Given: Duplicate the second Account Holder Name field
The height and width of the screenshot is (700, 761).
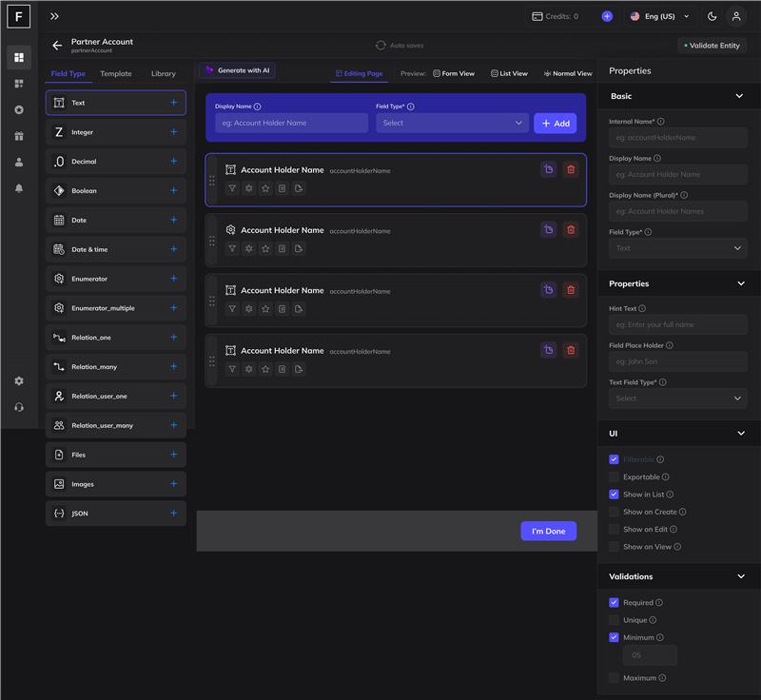Looking at the screenshot, I should pyautogui.click(x=549, y=229).
